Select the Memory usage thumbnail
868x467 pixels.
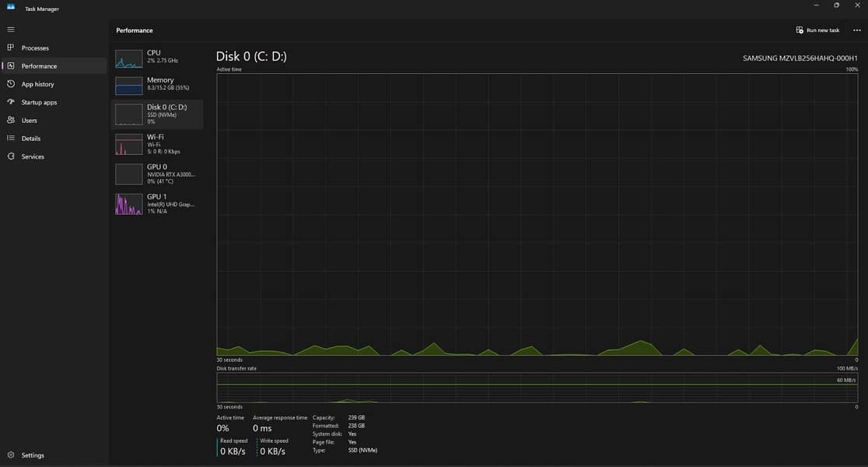128,86
